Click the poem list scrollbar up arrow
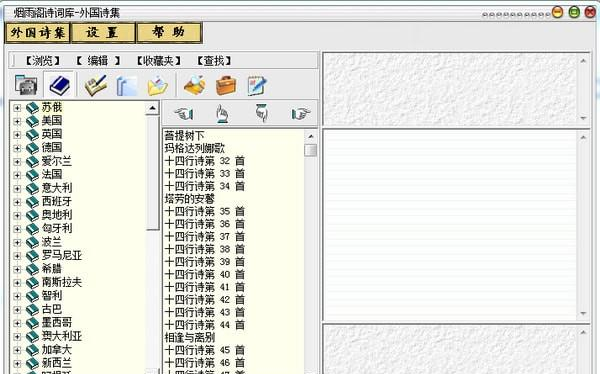The image size is (600, 374). pyautogui.click(x=311, y=136)
